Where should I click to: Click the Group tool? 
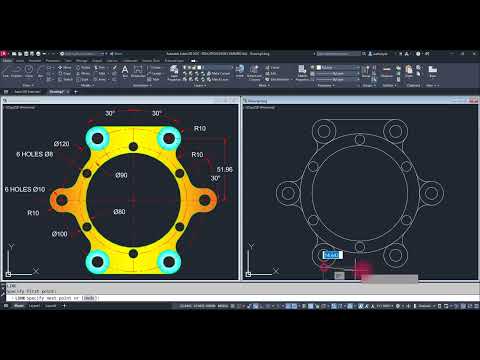coord(366,71)
